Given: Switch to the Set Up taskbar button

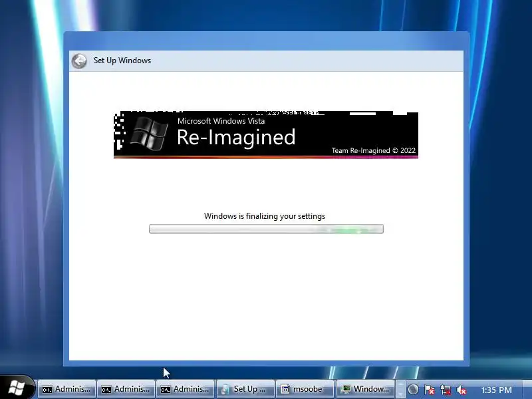Looking at the screenshot, I should pos(245,389).
